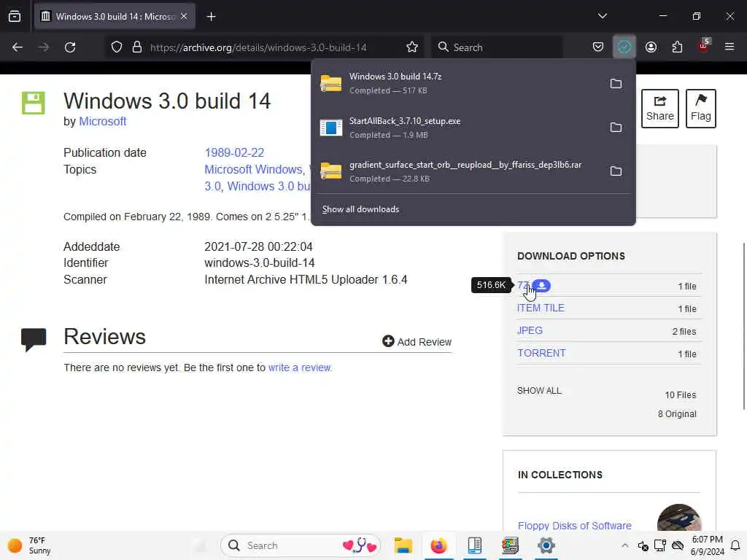Open the ITEM TILE download option
Viewport: 747px width, 560px height.
tap(541, 308)
